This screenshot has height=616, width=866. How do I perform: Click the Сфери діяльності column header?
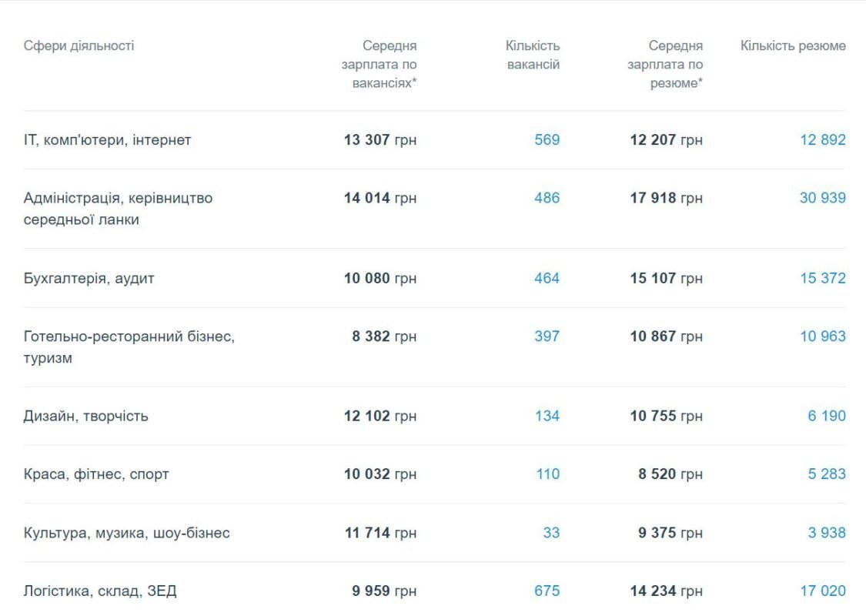click(79, 46)
